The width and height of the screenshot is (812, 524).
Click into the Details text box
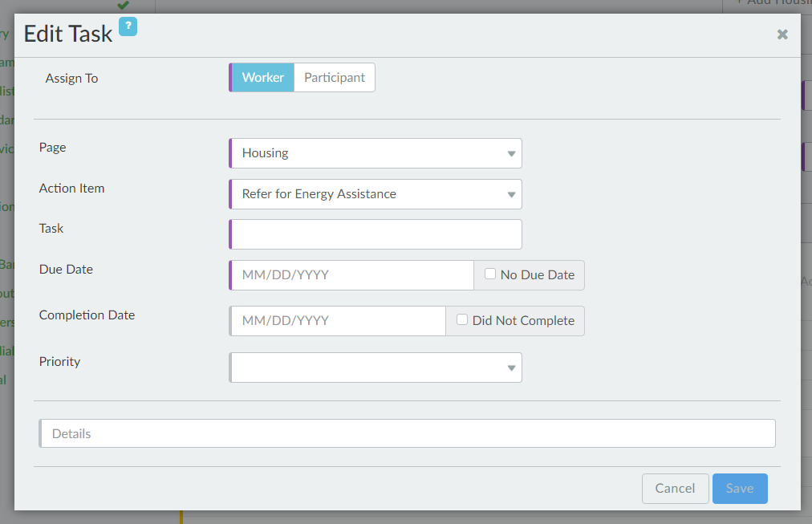point(408,433)
